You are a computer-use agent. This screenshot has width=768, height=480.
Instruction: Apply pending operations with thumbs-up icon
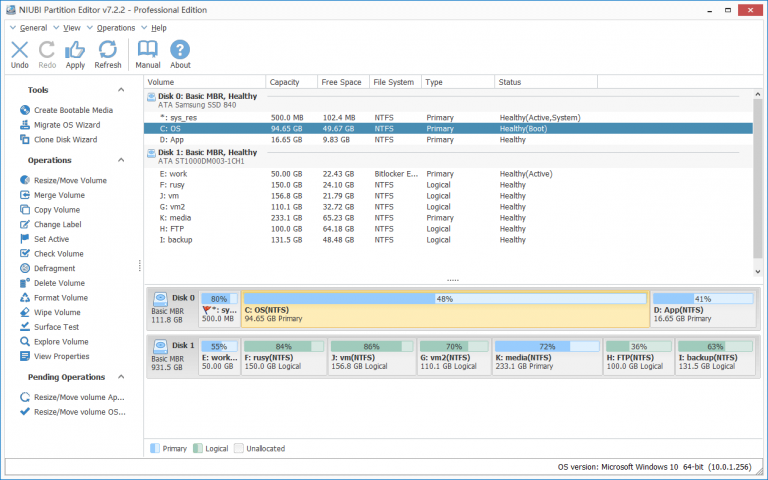pyautogui.click(x=75, y=54)
